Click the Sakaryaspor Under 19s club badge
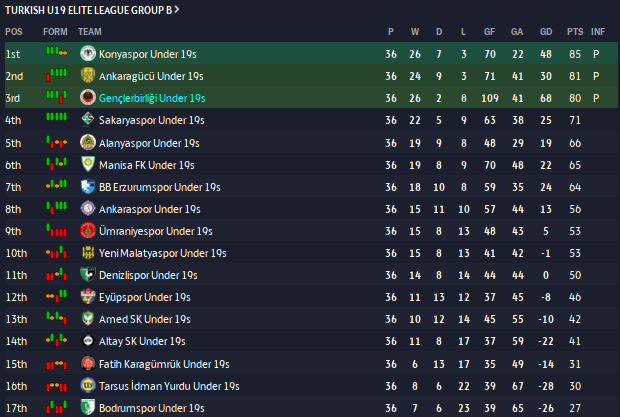This screenshot has width=620, height=417. tap(88, 120)
